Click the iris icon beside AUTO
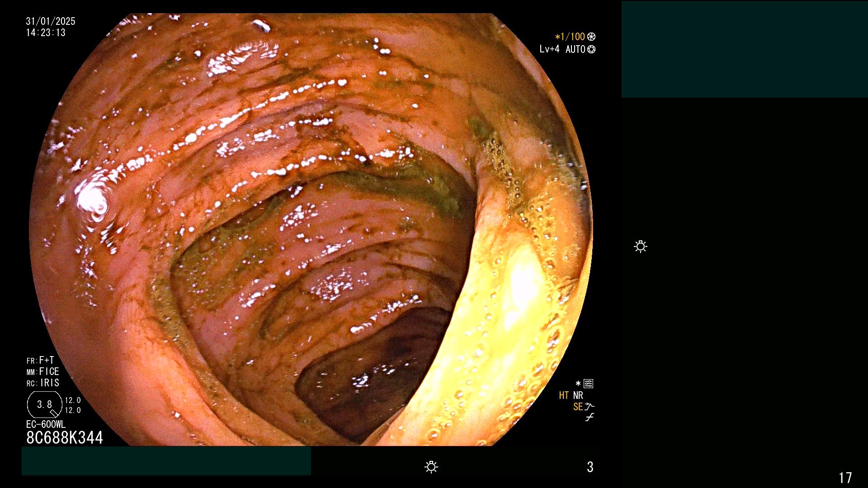The width and height of the screenshot is (868, 488). click(x=591, y=49)
